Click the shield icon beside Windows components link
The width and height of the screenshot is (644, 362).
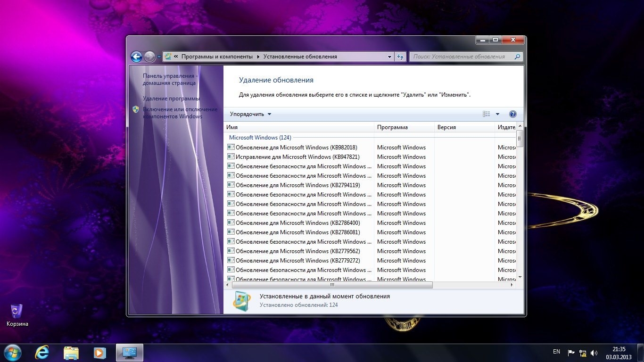[x=136, y=109]
